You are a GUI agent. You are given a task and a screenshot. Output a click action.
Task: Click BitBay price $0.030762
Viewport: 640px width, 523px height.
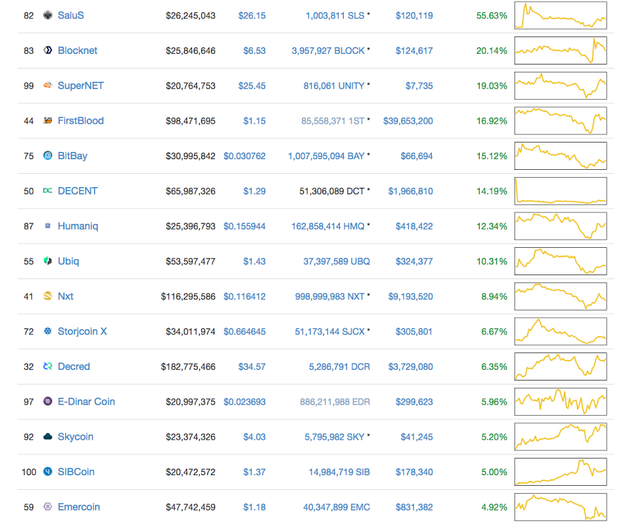[244, 156]
